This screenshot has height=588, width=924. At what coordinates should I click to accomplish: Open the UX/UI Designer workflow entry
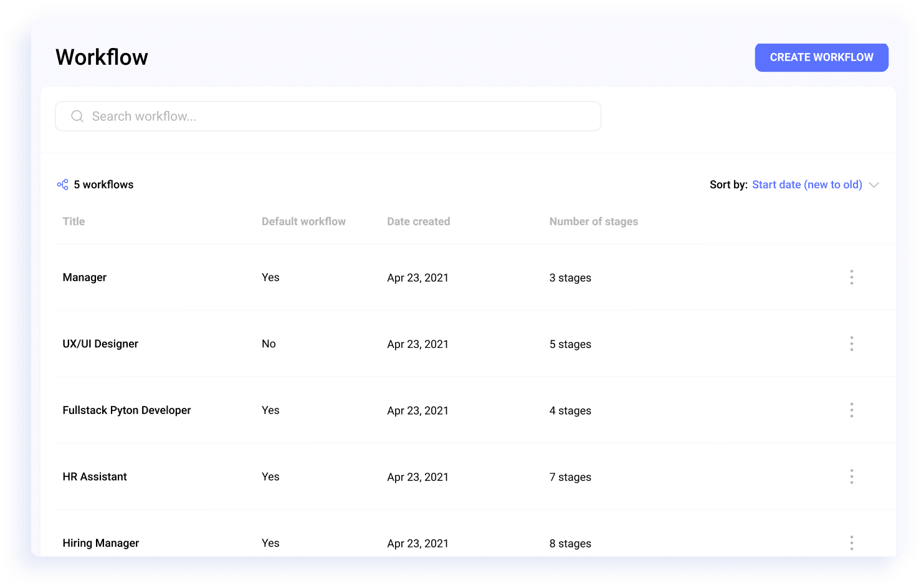(x=100, y=344)
